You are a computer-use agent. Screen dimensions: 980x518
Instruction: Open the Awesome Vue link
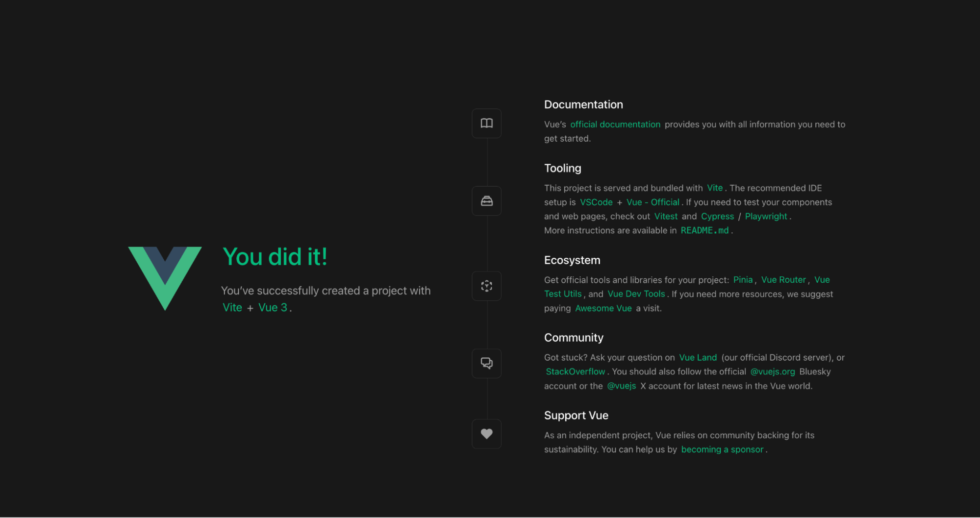pyautogui.click(x=603, y=308)
